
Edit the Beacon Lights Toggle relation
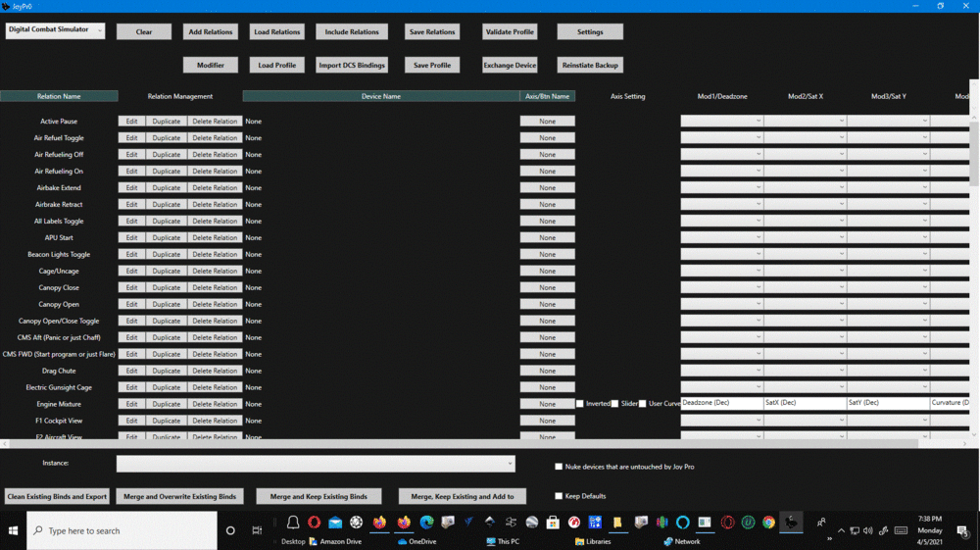point(132,254)
